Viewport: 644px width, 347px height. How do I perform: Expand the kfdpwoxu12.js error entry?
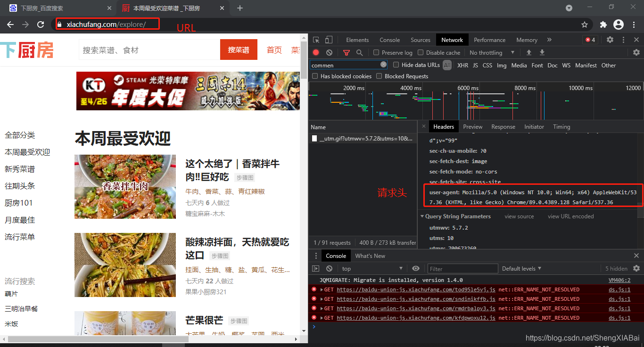[322, 318]
